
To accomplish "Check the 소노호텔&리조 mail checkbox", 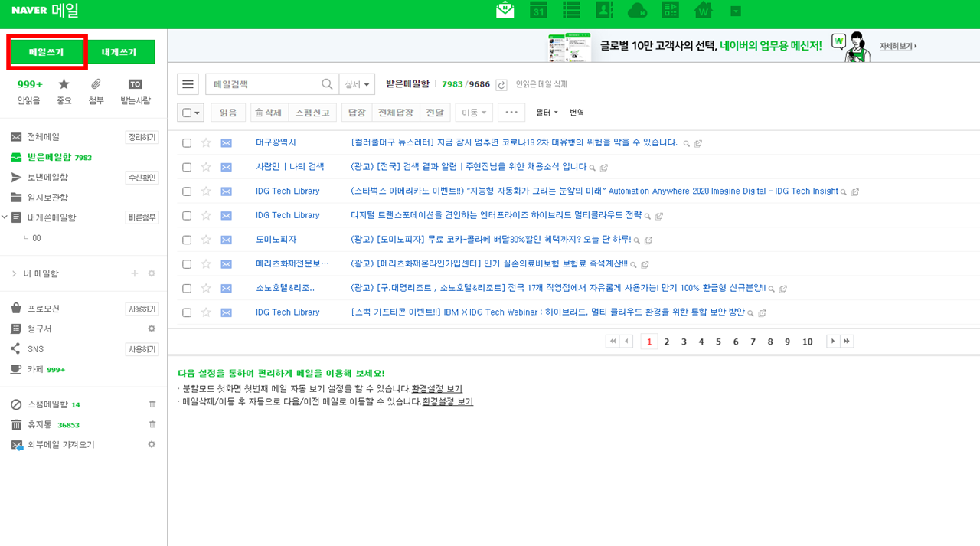I will pos(187,289).
